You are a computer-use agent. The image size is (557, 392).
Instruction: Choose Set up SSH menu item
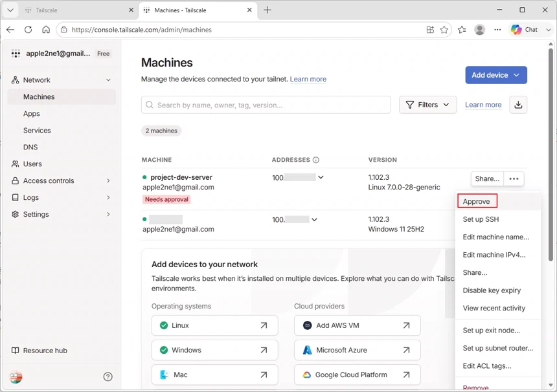tap(498, 219)
